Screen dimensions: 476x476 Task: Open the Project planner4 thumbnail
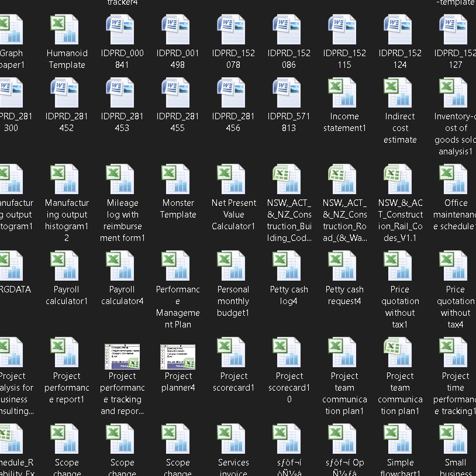[x=177, y=356]
